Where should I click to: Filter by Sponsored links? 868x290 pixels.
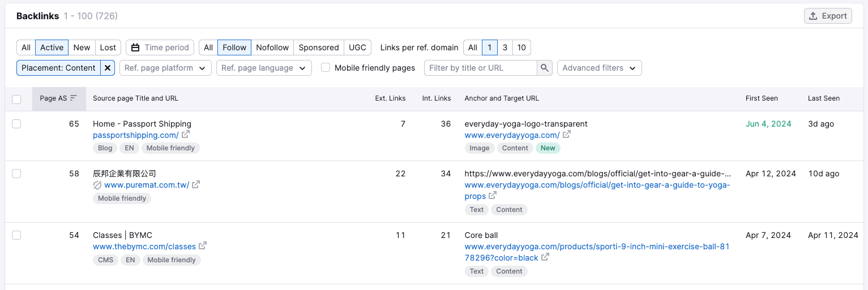pyautogui.click(x=319, y=47)
